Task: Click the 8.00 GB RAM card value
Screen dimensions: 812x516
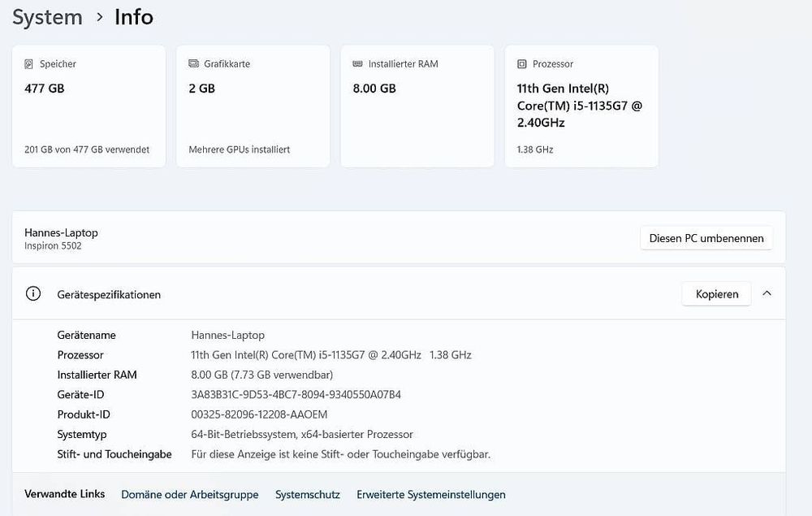Action: pyautogui.click(x=374, y=88)
